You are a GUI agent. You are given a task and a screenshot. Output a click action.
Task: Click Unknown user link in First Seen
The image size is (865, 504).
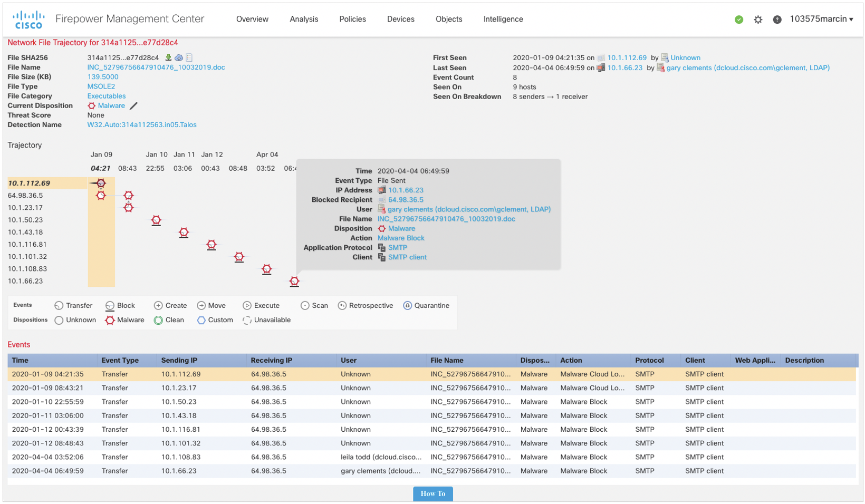tap(685, 58)
